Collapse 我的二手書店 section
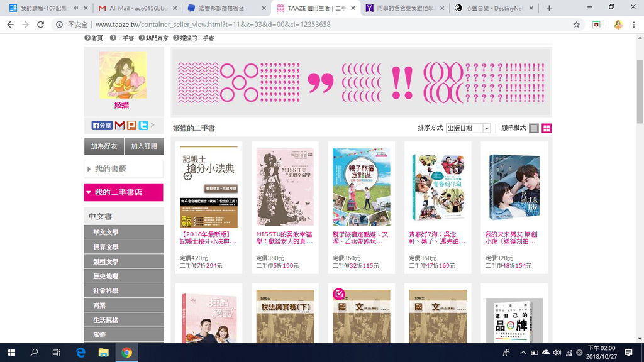 124,192
